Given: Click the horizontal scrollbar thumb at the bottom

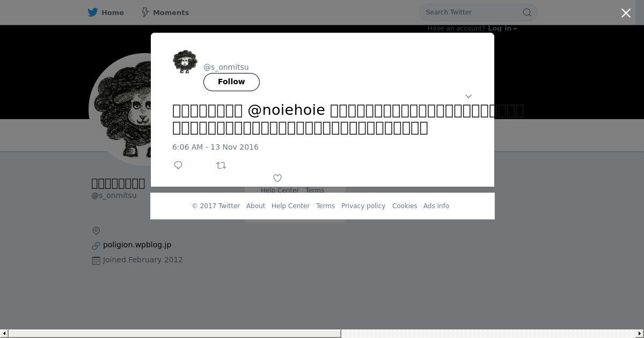Looking at the screenshot, I should tap(174, 334).
